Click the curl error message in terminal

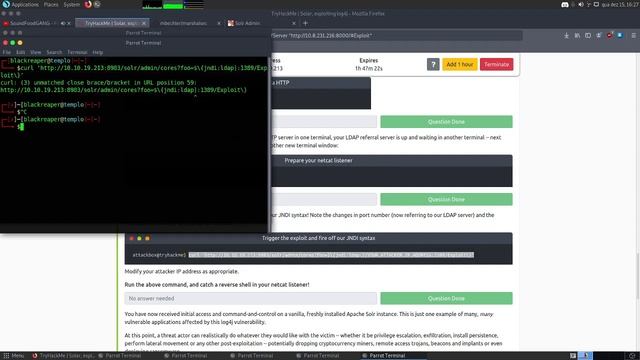pyautogui.click(x=99, y=82)
